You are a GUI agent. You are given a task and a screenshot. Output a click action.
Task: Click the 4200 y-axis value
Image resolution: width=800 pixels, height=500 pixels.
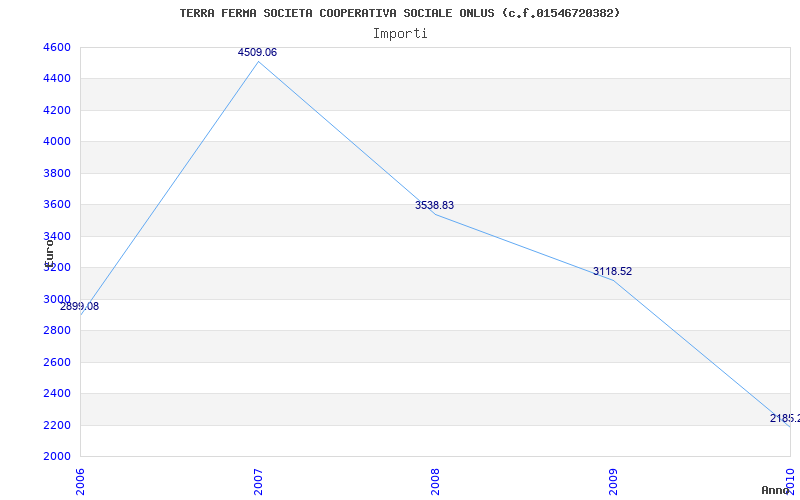(x=55, y=110)
